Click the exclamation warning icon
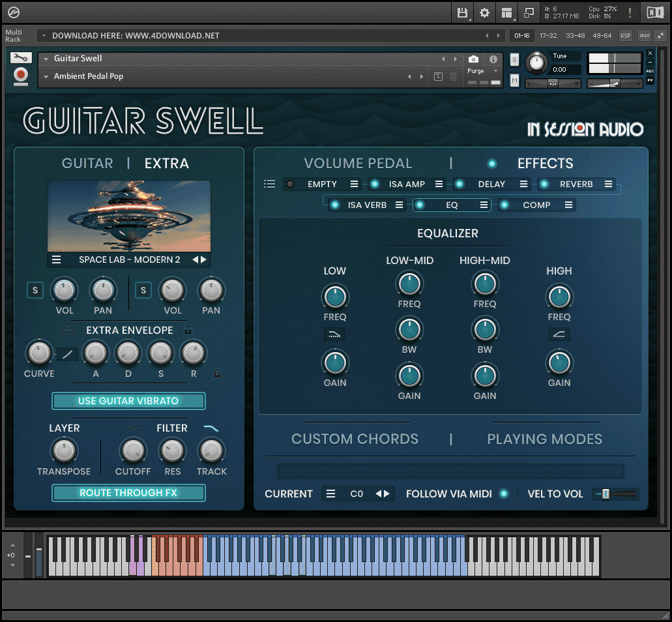672x622 pixels. pos(630,13)
